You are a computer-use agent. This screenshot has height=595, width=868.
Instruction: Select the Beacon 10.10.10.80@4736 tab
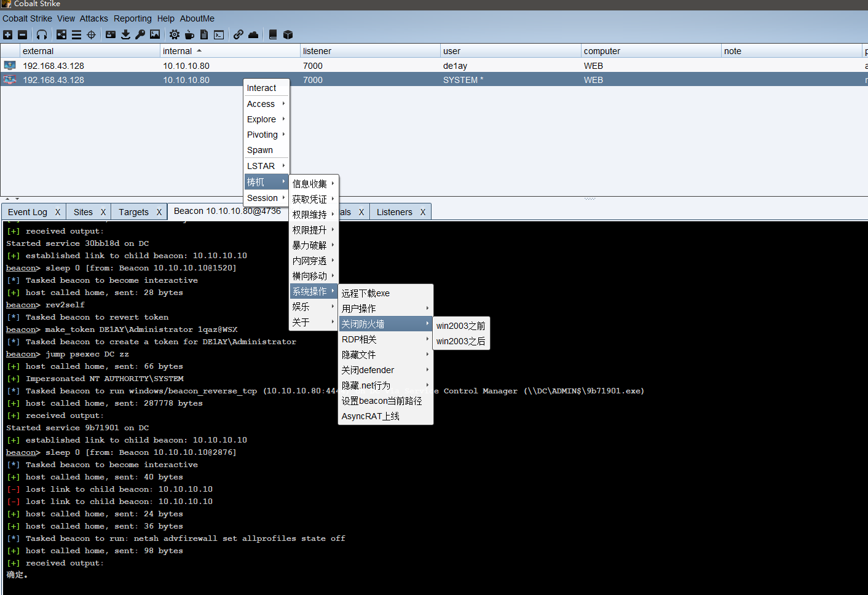pos(227,211)
